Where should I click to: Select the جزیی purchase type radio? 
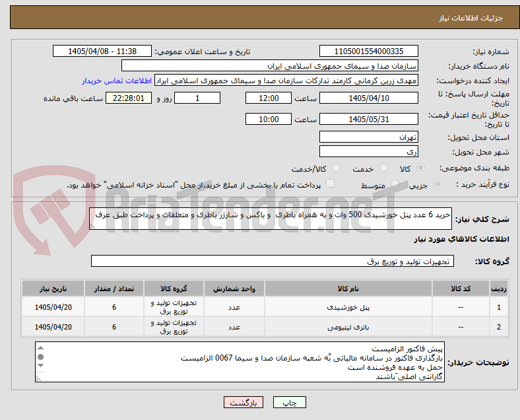pos(438,184)
